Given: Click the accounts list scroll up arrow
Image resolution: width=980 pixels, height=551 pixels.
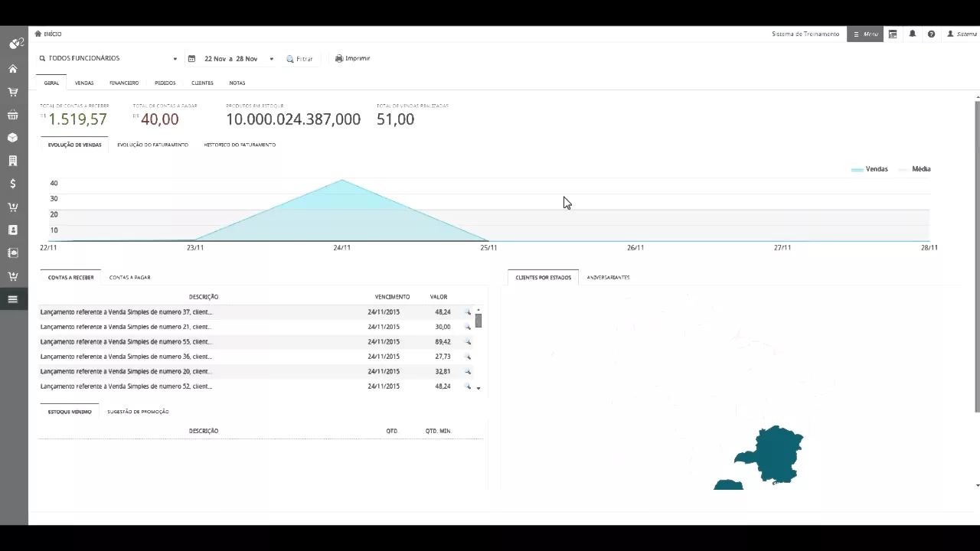Looking at the screenshot, I should coord(479,310).
